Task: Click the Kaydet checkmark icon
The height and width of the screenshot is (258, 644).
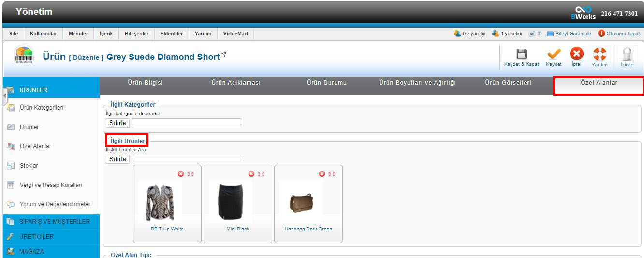Action: click(554, 54)
